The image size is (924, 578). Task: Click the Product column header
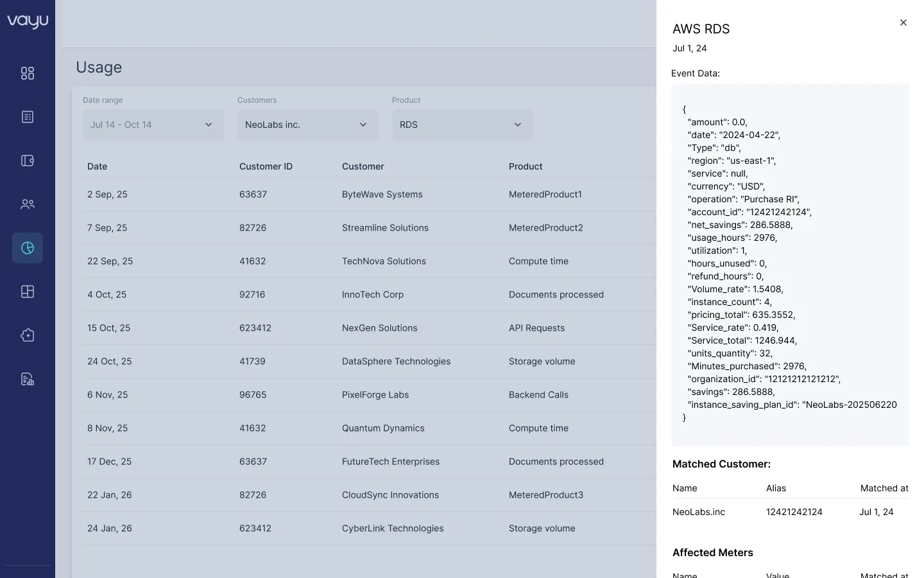tap(526, 166)
